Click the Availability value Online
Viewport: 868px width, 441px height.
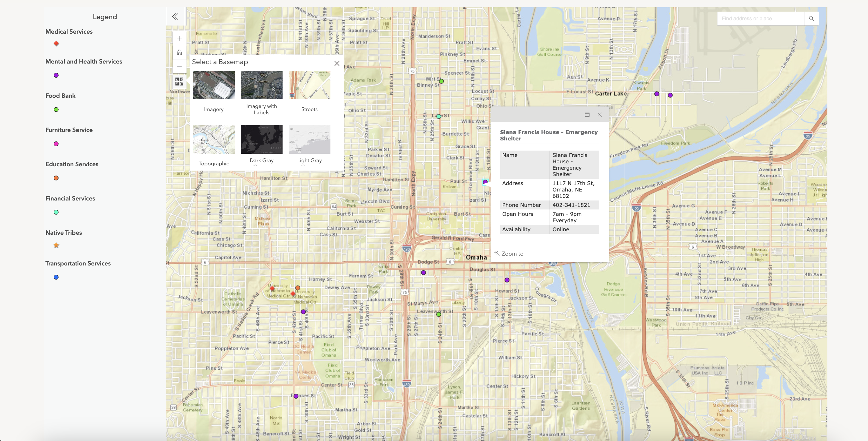(574, 229)
